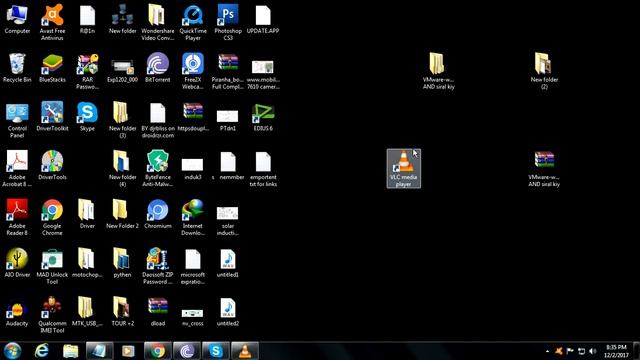Select the QuickTime Player shortcut
This screenshot has width=640, height=360.
pyautogui.click(x=193, y=22)
